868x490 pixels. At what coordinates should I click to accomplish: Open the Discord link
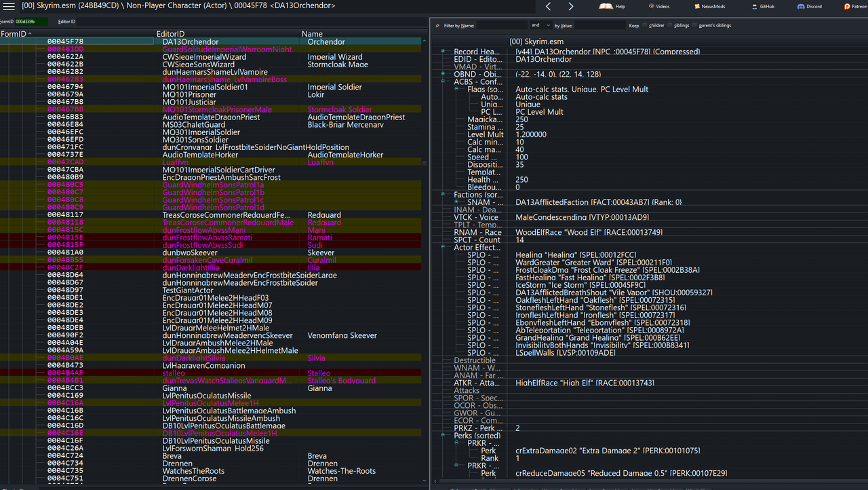pos(810,6)
